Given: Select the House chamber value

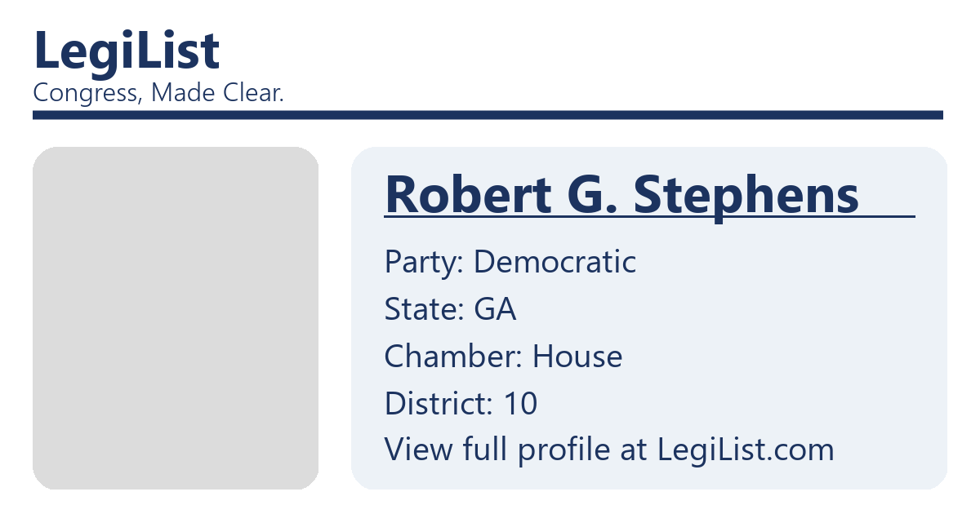Looking at the screenshot, I should click(577, 357).
